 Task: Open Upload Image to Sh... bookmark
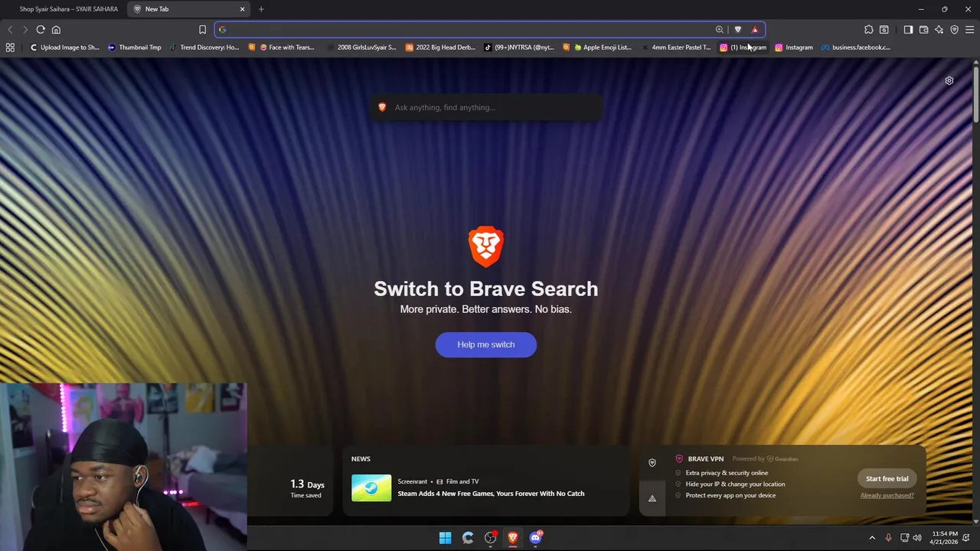[64, 47]
